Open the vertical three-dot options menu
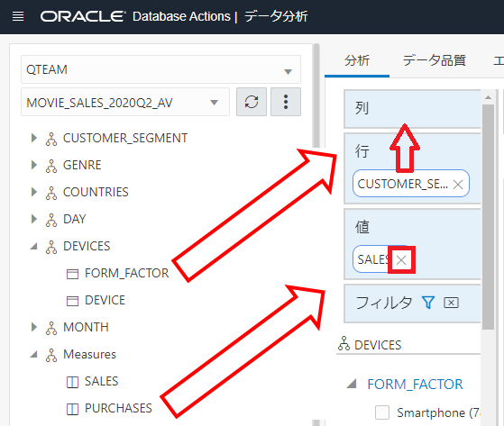 286,102
